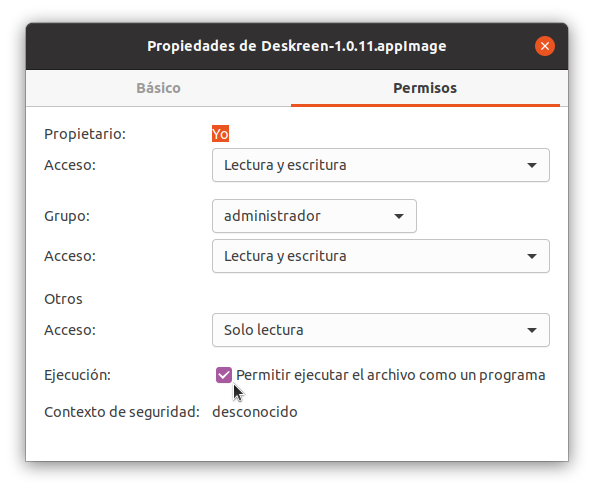Click the Grupo label
The width and height of the screenshot is (594, 490).
(x=67, y=216)
